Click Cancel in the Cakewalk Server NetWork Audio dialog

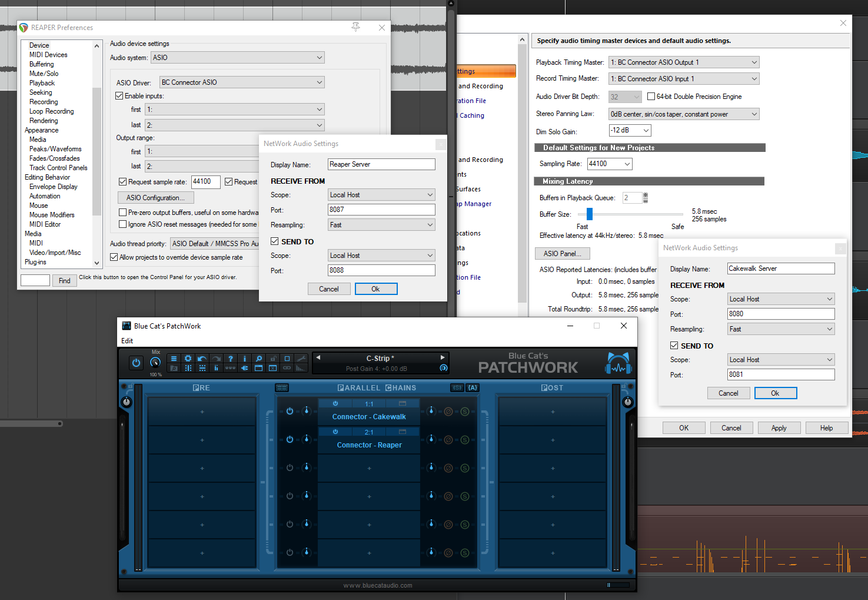[x=729, y=393]
